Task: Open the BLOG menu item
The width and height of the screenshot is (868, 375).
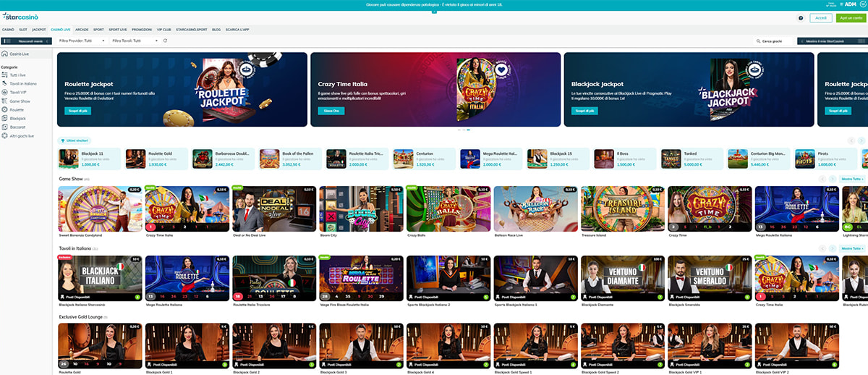Action: click(216, 30)
